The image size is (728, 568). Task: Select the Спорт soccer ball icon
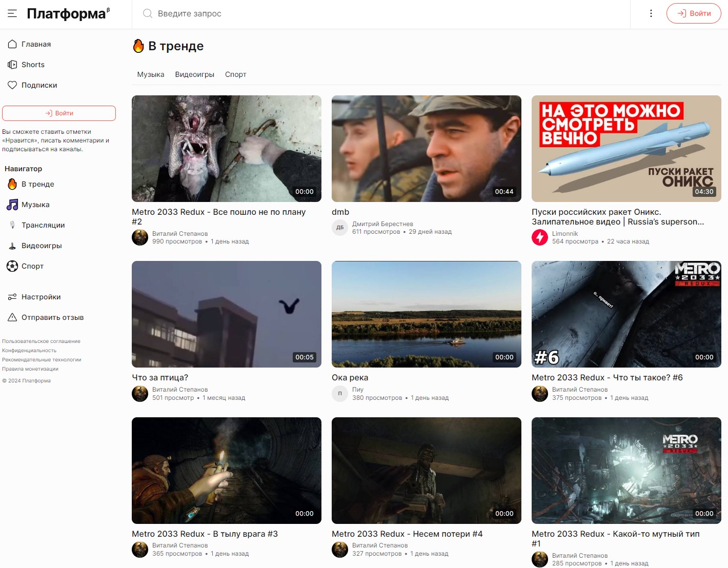pos(12,266)
